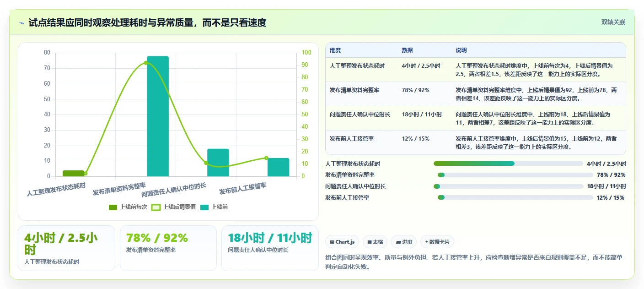Image resolution: width=644 pixels, height=289 pixels.
Task: Click the teal bar for 发布前人工接管率
Action: [279, 167]
